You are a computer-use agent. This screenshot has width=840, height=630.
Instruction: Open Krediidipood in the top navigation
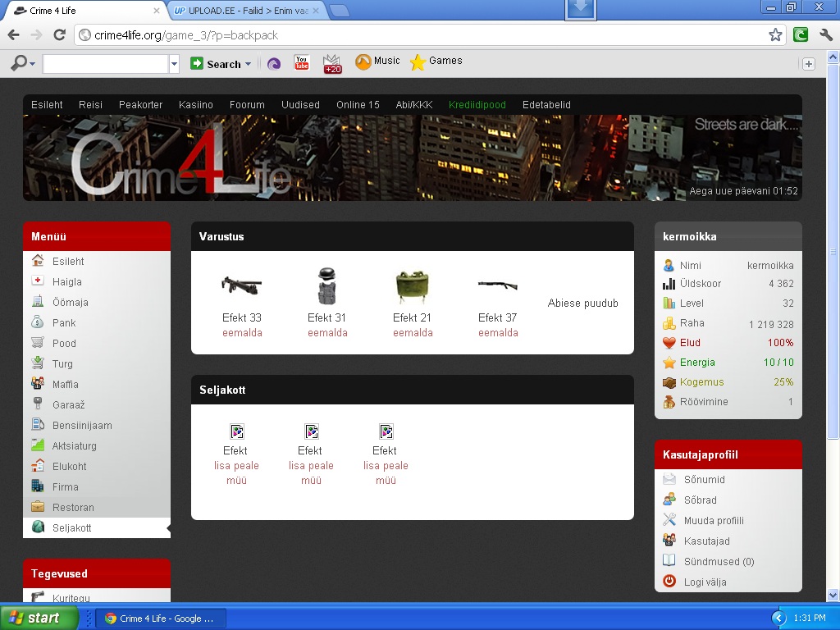click(x=477, y=105)
